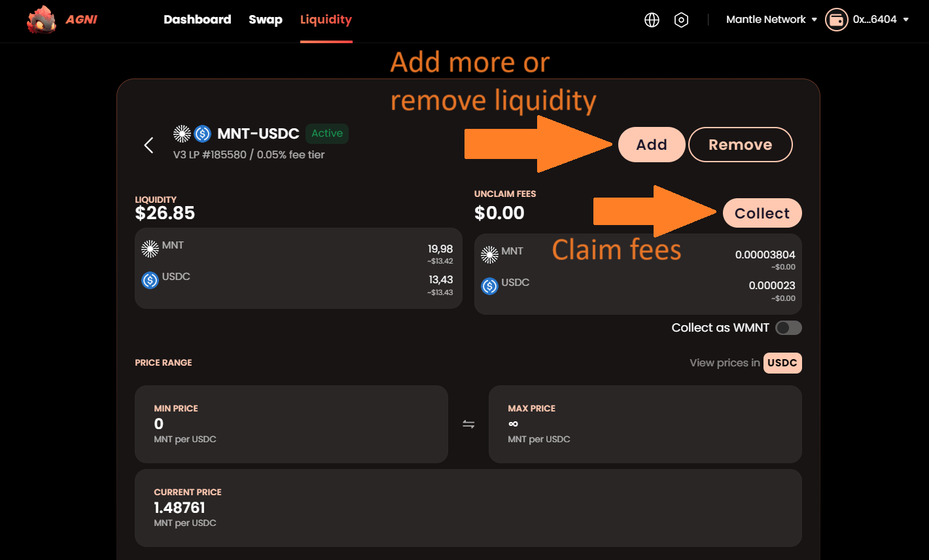Enable the Collect as WMNT toggle
The image size is (929, 560).
coord(788,328)
